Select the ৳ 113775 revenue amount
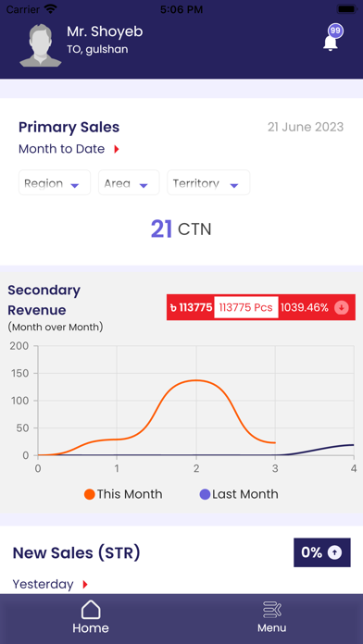Screen dimensions: 363x644 191,307
